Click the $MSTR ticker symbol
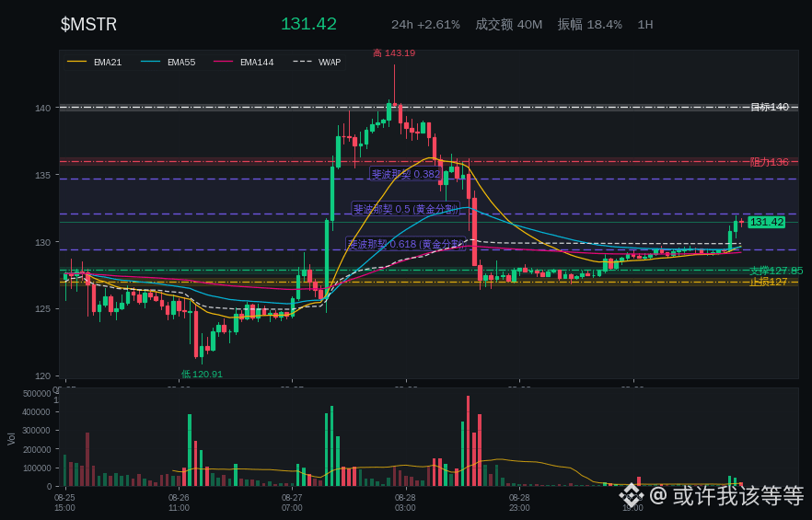The height and width of the screenshot is (520, 812). pyautogui.click(x=88, y=24)
